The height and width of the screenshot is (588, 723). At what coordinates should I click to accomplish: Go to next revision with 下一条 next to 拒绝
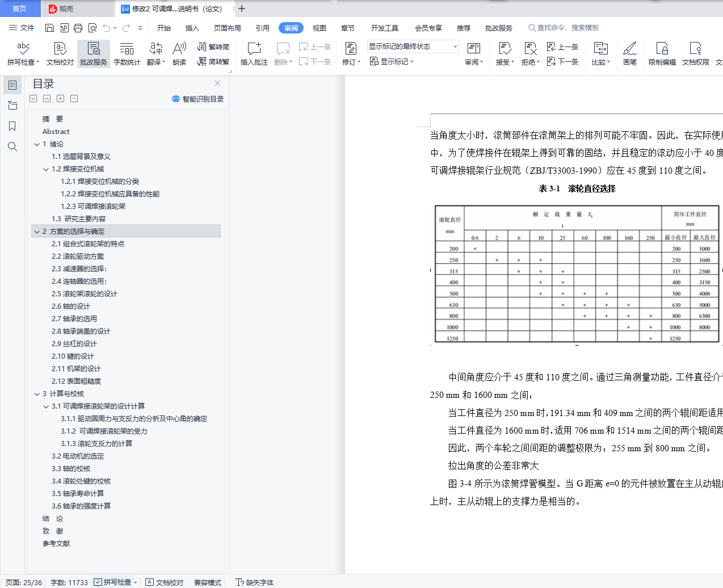tap(563, 61)
